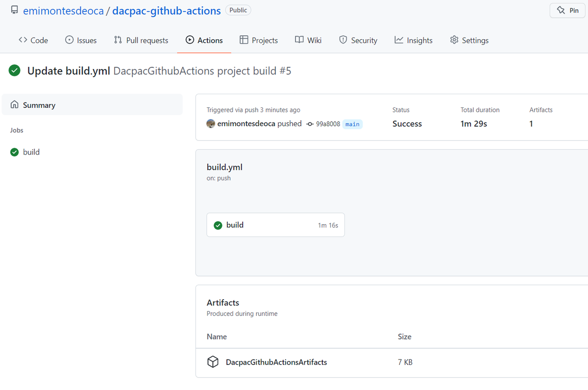Viewport: 588px width, 390px height.
Task: Click the 7 KB artifact size
Action: [x=405, y=362]
